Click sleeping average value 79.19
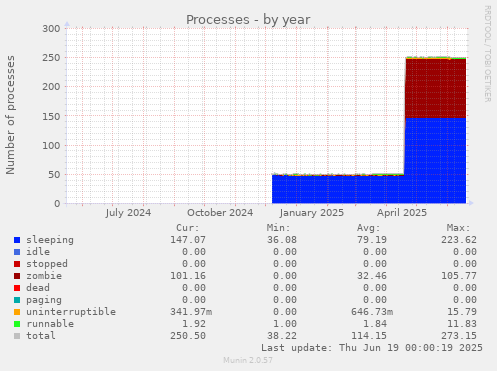This screenshot has width=497, height=371. (x=372, y=240)
